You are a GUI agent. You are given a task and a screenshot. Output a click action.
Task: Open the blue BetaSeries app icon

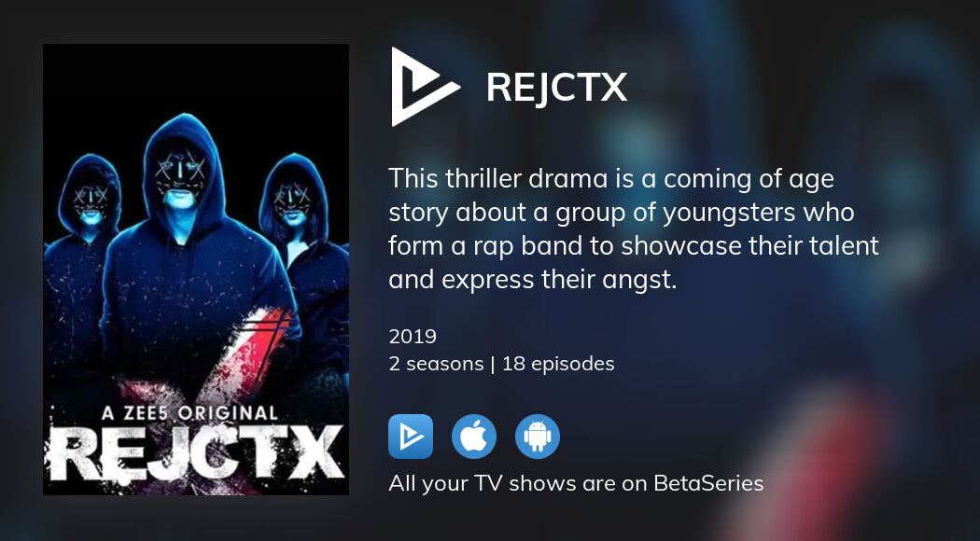(411, 437)
